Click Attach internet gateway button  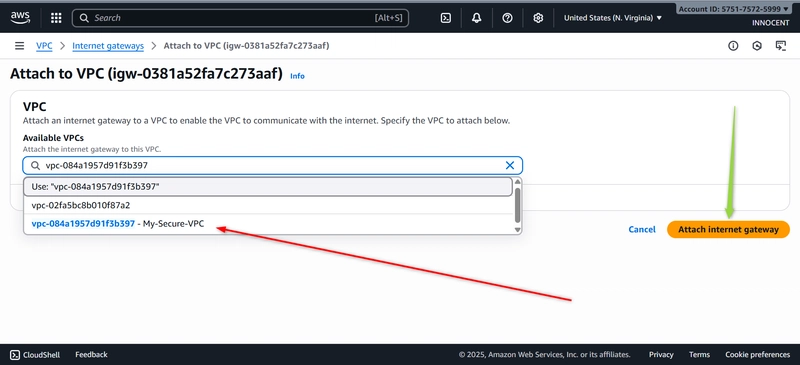[728, 229]
